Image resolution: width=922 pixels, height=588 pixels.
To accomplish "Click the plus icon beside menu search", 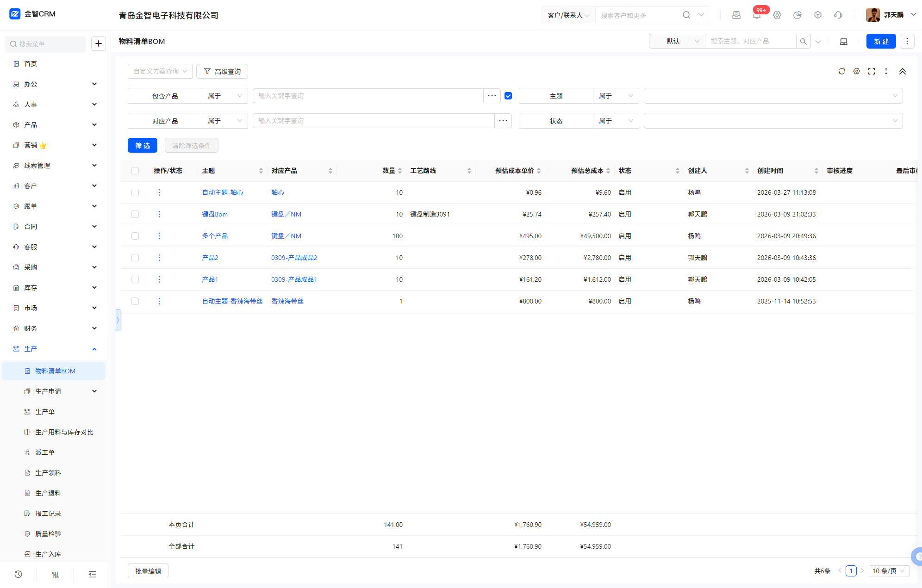I will click(99, 43).
